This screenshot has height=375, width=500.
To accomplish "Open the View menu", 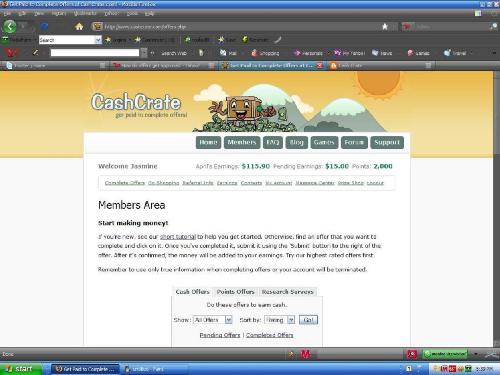I will click(x=39, y=13).
